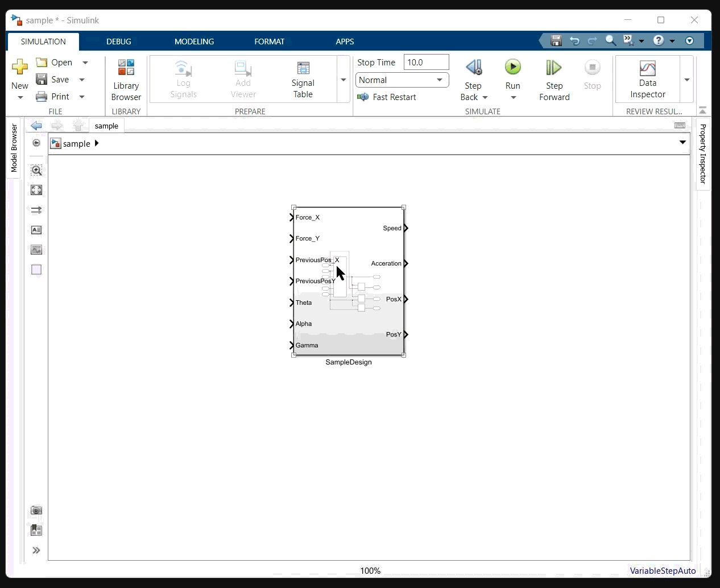The width and height of the screenshot is (720, 588).
Task: Expand the Run dropdown arrow
Action: click(x=514, y=98)
